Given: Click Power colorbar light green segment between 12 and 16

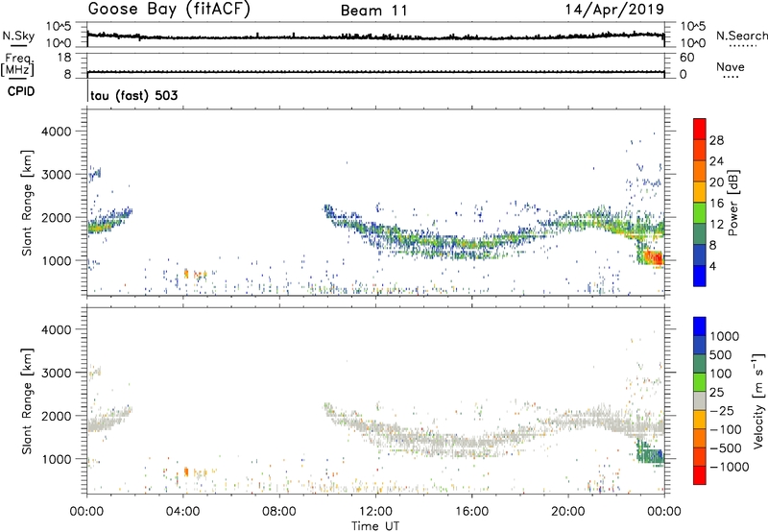Looking at the screenshot, I should 700,212.
